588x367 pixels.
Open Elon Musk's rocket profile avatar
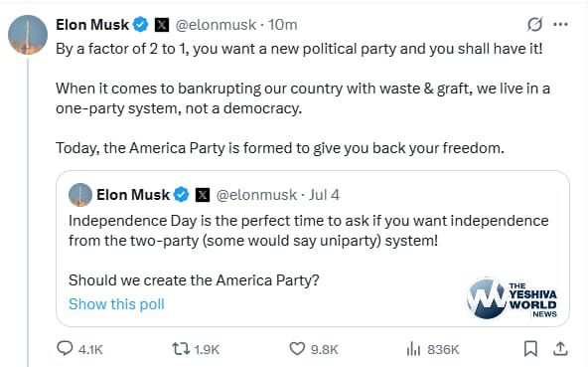pos(28,35)
